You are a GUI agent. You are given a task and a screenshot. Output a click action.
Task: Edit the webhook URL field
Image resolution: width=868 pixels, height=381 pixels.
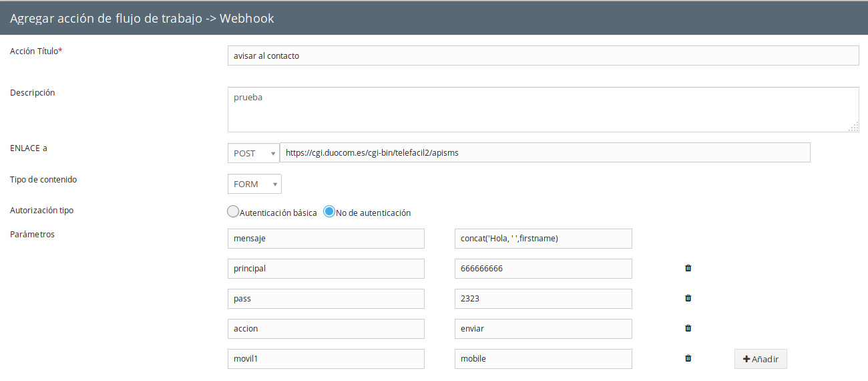pyautogui.click(x=544, y=152)
